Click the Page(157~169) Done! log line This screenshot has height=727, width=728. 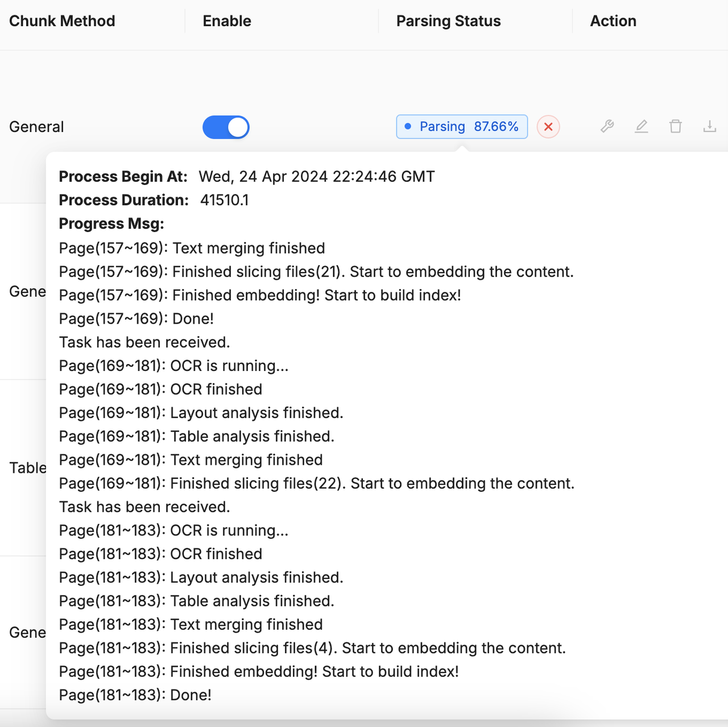coord(136,319)
